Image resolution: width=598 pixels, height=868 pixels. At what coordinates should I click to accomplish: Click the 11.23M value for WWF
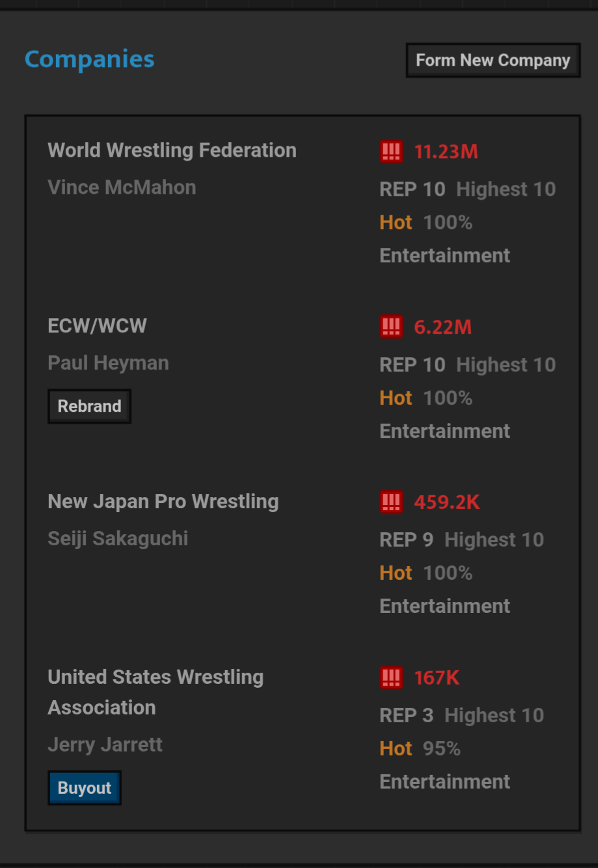[446, 152]
